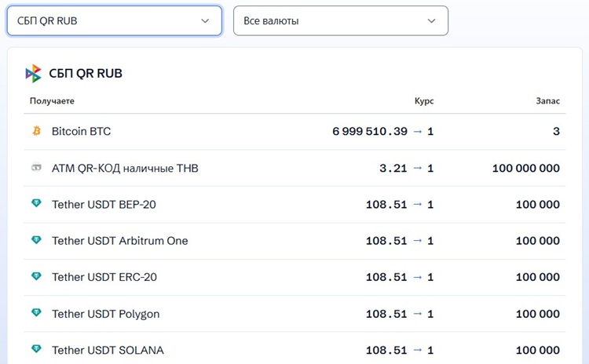Open the Все валюты currency dropdown
This screenshot has height=364, width=589.
pos(341,20)
